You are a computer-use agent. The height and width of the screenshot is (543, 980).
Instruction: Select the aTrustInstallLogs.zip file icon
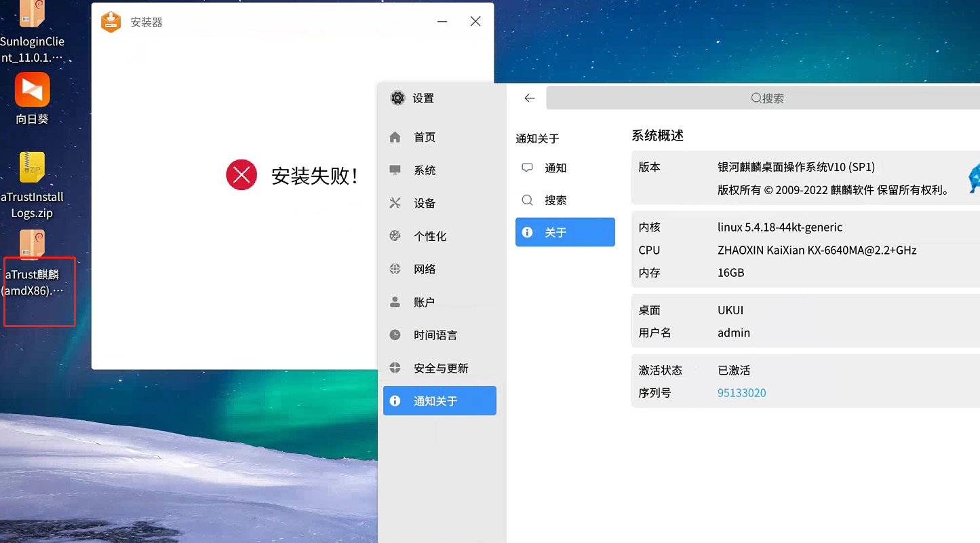pos(32,168)
